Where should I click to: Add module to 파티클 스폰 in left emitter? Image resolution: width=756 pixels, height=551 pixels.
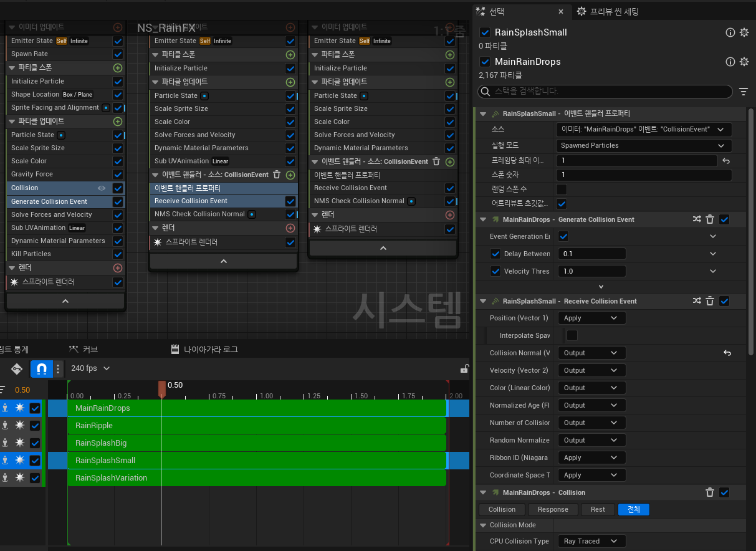pyautogui.click(x=118, y=68)
